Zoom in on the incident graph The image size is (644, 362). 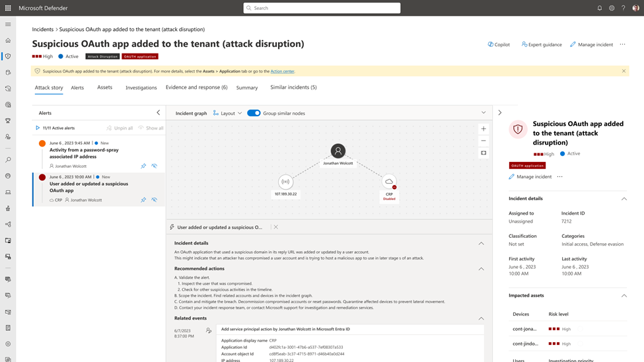(x=483, y=129)
